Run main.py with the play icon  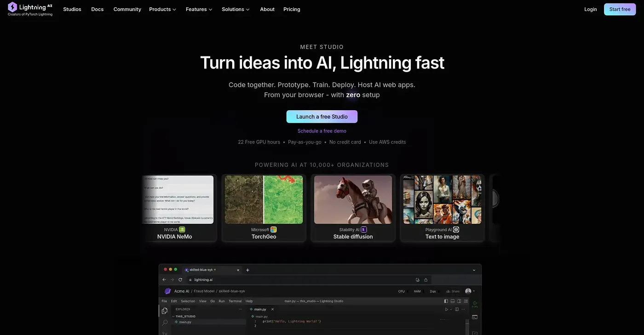(446, 309)
